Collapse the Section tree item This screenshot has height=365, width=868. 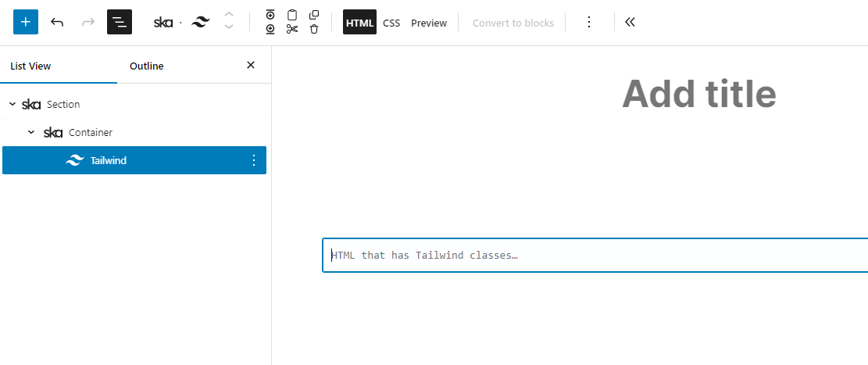[x=12, y=104]
